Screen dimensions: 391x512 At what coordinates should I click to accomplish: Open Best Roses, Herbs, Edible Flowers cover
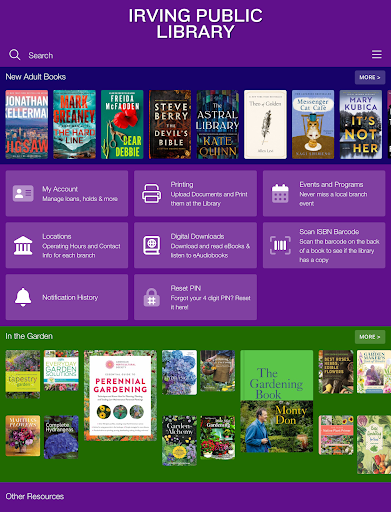click(336, 372)
